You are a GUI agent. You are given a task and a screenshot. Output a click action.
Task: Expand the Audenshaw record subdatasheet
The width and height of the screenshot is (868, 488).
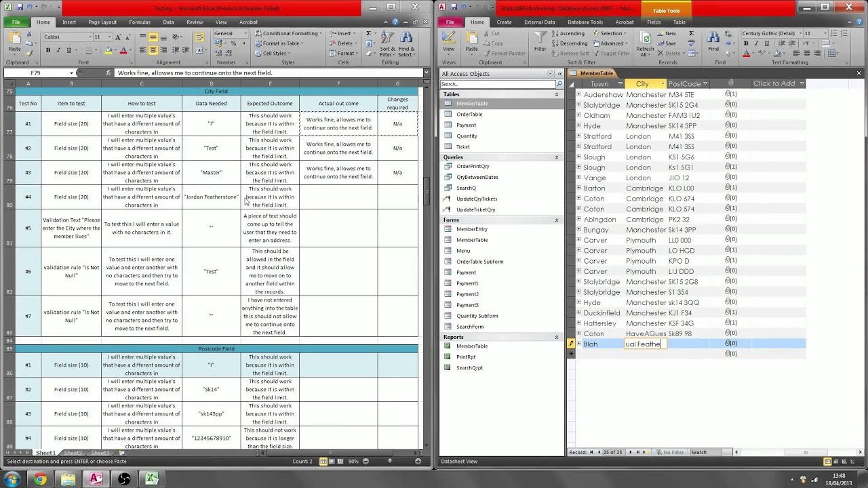point(578,95)
